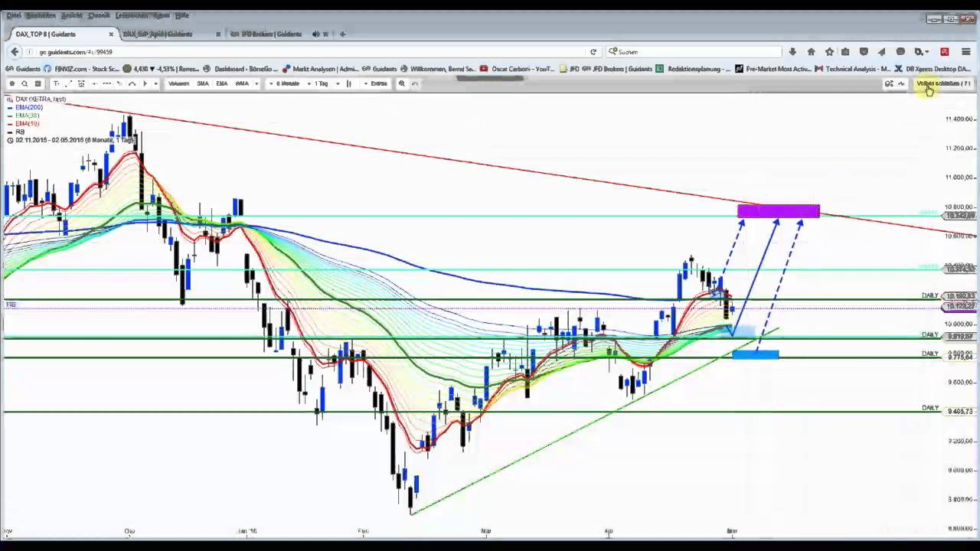The image size is (980, 551).
Task: Click the paper plane send icon
Action: pyautogui.click(x=881, y=51)
